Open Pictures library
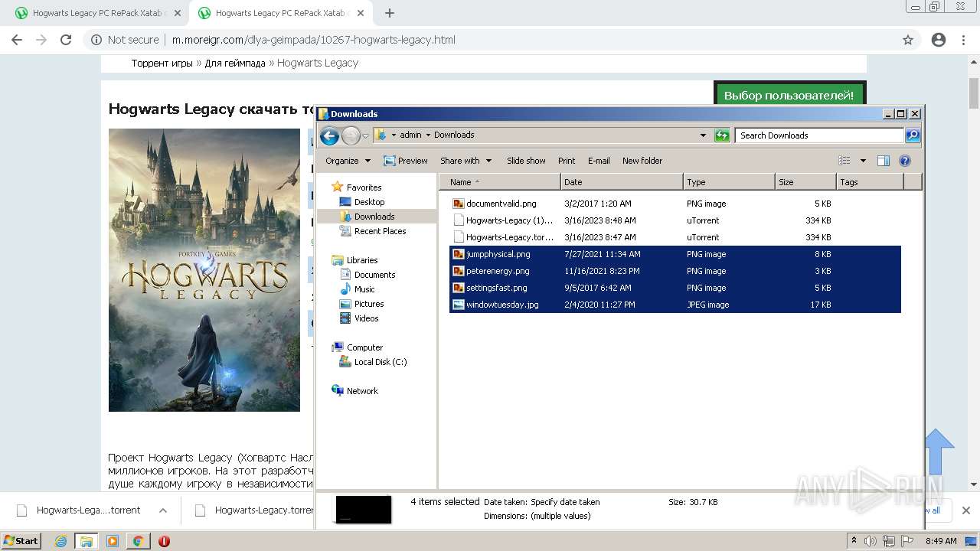Image resolution: width=980 pixels, height=551 pixels. [369, 304]
